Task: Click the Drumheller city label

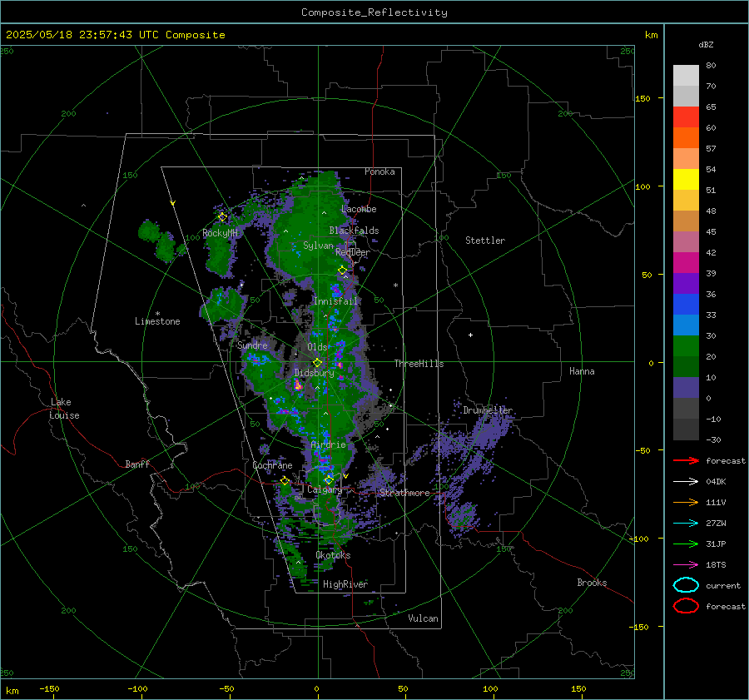Action: (488, 410)
